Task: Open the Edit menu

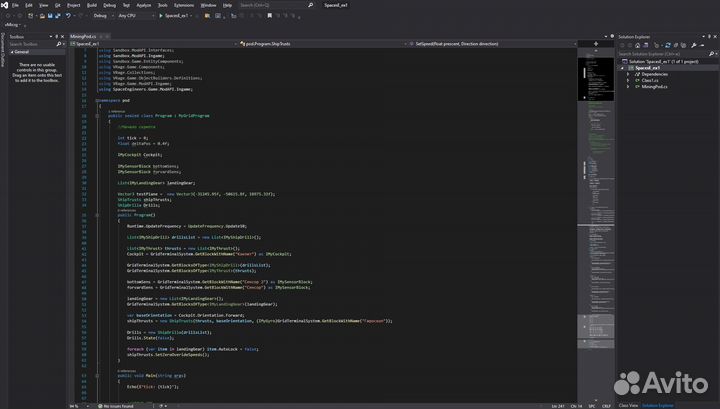Action: point(29,5)
